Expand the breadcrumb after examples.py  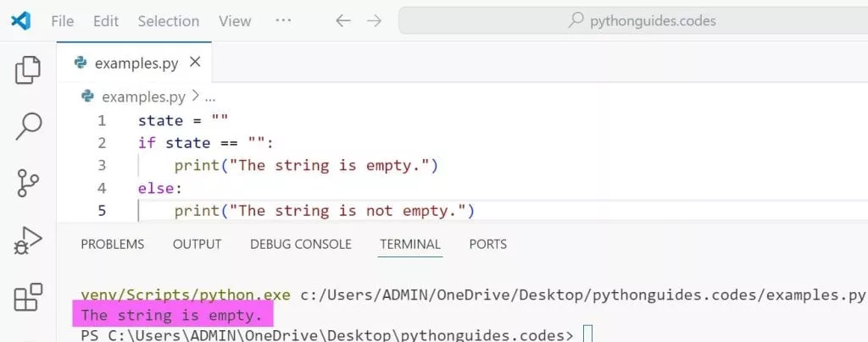point(209,97)
